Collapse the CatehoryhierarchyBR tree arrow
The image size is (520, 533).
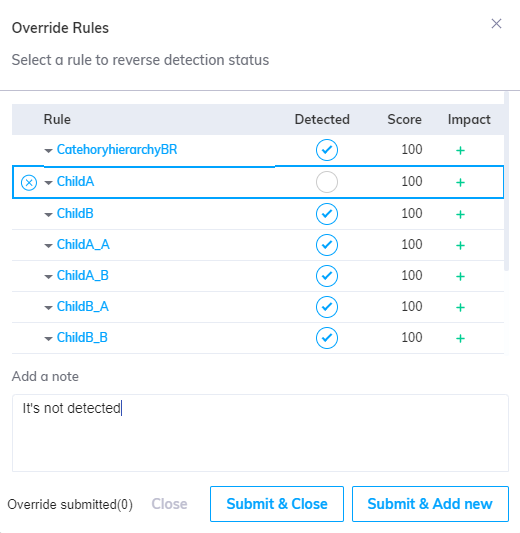click(49, 151)
